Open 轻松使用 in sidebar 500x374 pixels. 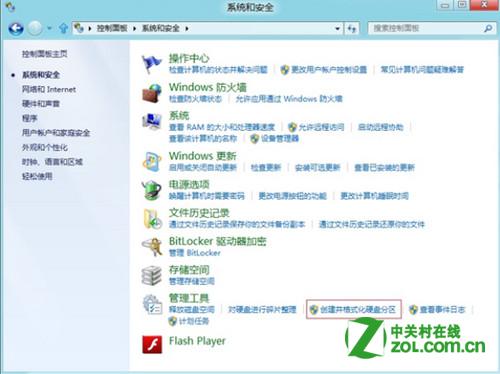(x=37, y=176)
